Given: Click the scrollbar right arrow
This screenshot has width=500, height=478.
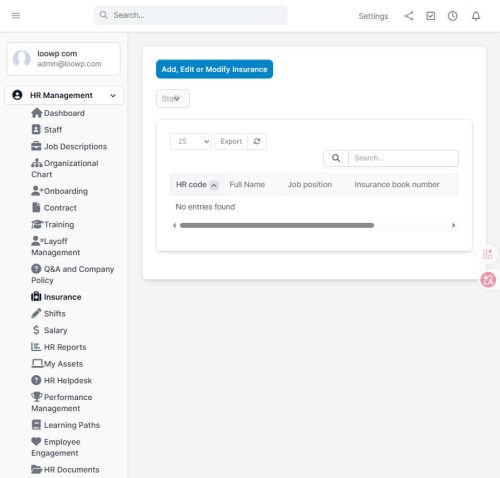Looking at the screenshot, I should click(x=453, y=225).
